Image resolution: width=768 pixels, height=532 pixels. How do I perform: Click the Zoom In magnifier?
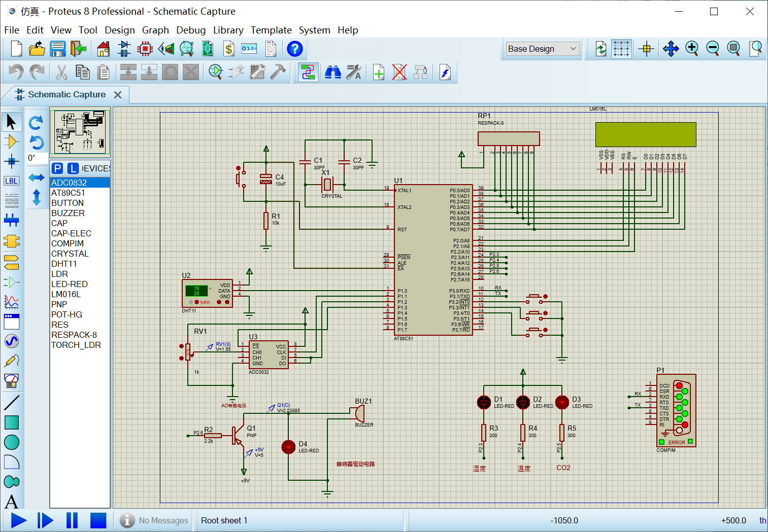692,49
